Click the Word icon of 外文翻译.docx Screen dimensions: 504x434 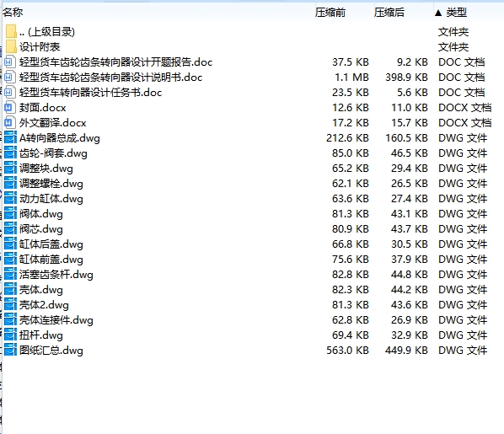pyautogui.click(x=9, y=122)
